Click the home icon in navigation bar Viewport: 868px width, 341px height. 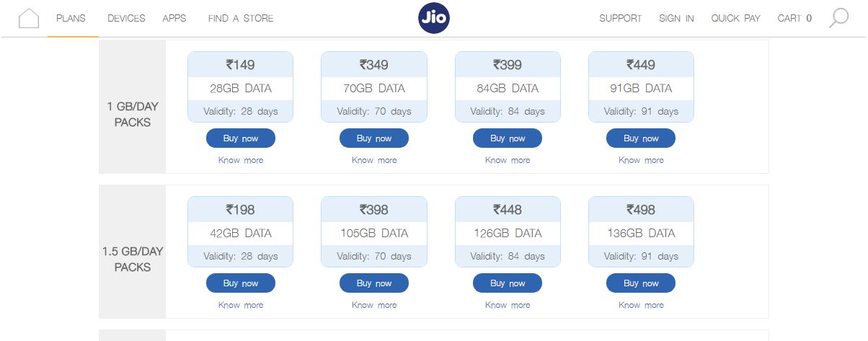(x=29, y=18)
